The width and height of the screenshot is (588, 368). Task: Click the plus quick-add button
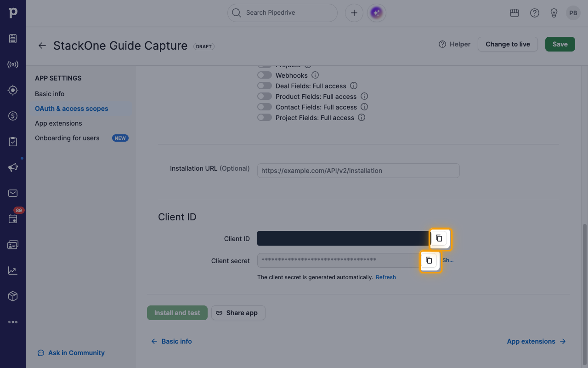pos(354,13)
